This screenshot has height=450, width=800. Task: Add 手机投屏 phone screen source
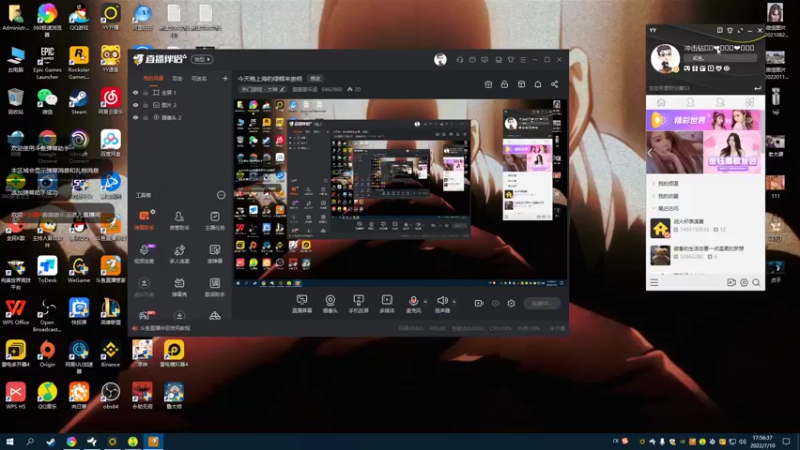tap(359, 304)
